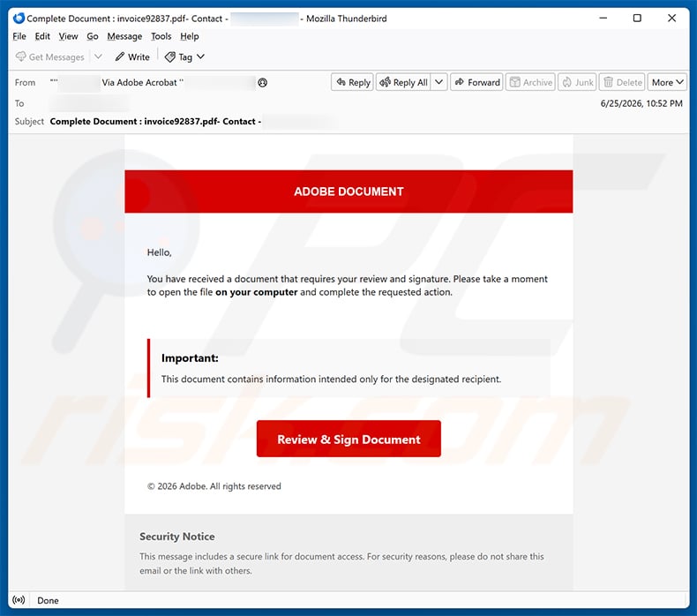Click the 'Security Notice' heading
This screenshot has height=616, width=697.
pos(177,537)
